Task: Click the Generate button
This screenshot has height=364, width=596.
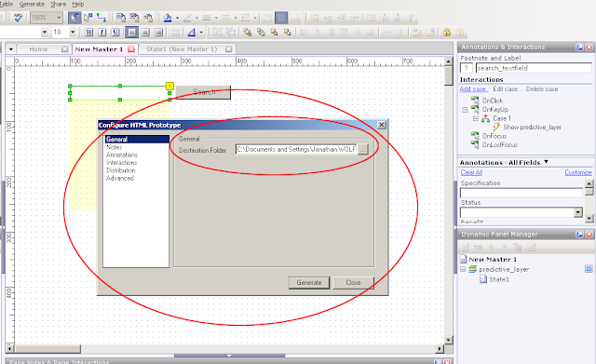Action: [x=309, y=283]
